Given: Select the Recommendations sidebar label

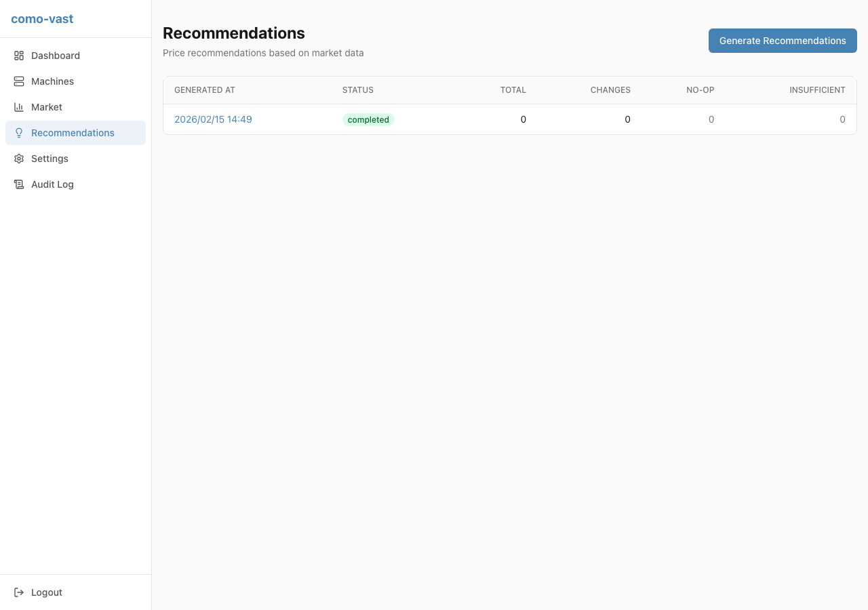Looking at the screenshot, I should (73, 133).
